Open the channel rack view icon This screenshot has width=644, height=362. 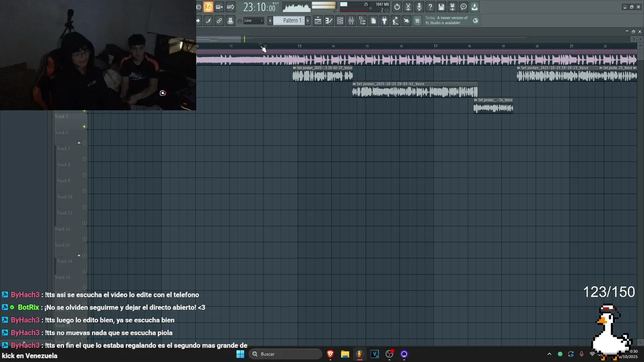point(340,21)
